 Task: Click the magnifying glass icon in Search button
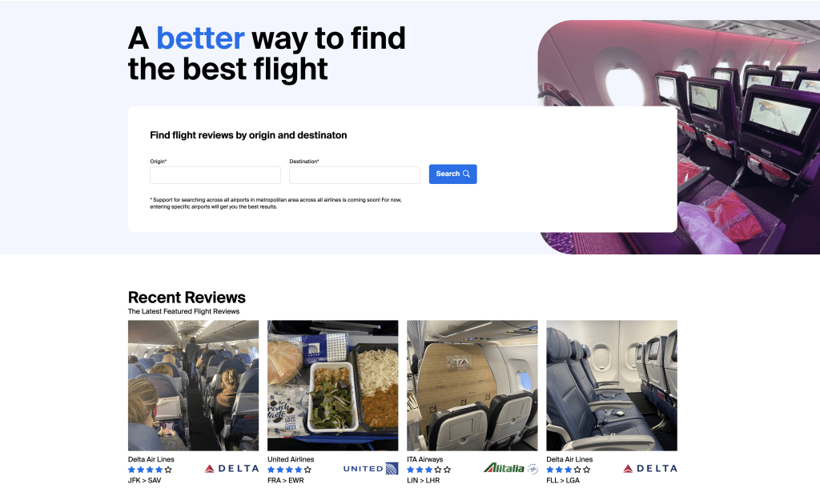click(467, 174)
